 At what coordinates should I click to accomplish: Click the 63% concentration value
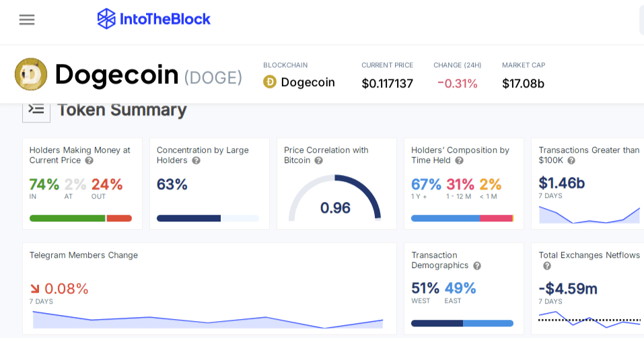(172, 184)
